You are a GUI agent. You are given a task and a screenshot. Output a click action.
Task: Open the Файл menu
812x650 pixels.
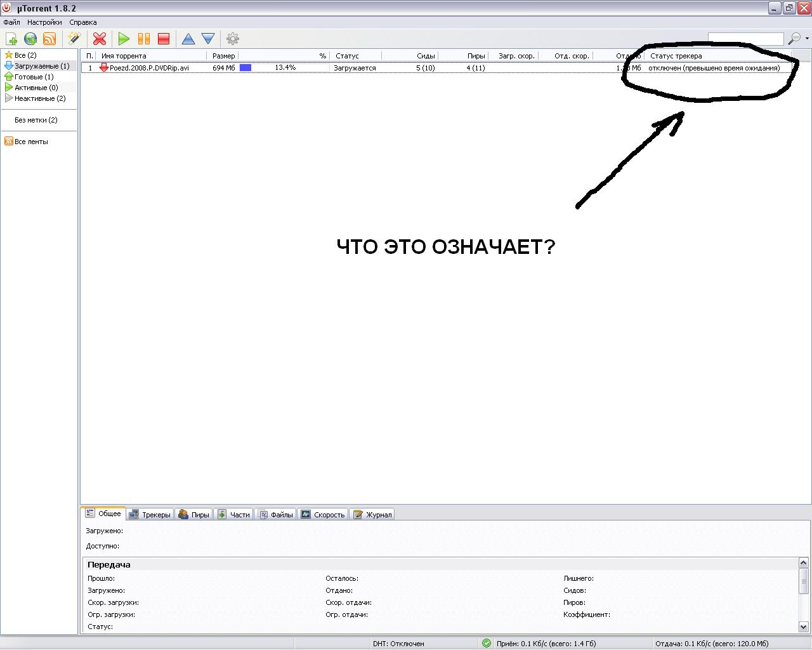pyautogui.click(x=11, y=22)
